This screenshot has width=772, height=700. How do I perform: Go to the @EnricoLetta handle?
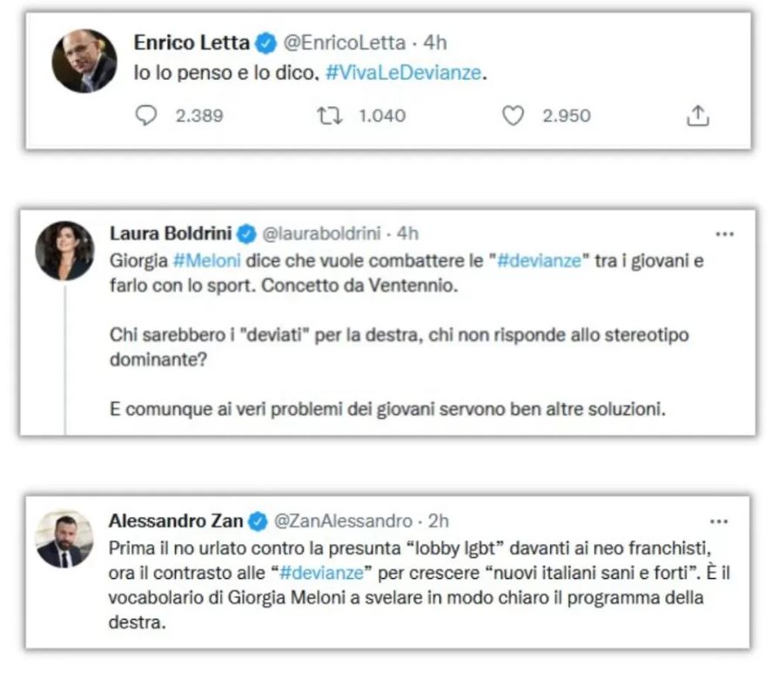click(x=344, y=42)
